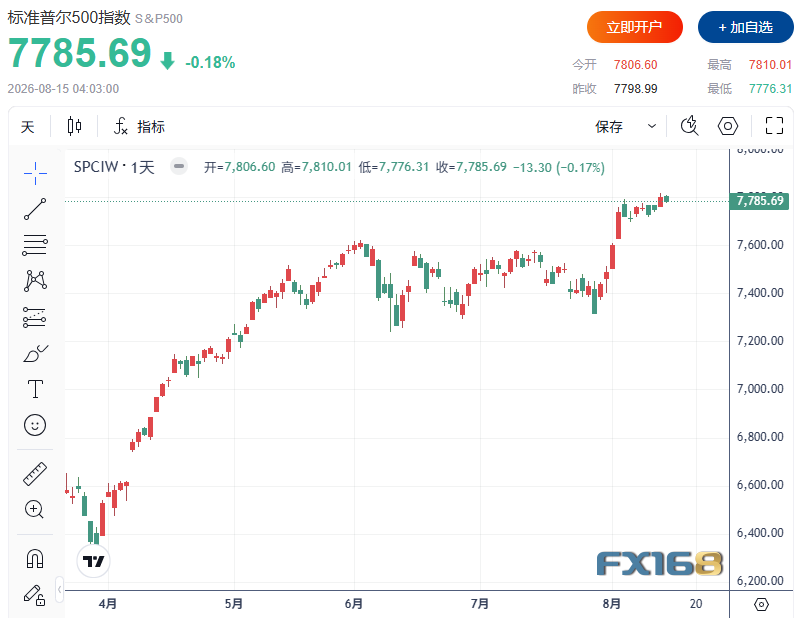Open chart settings hexagon icon in toolbar

[728, 126]
